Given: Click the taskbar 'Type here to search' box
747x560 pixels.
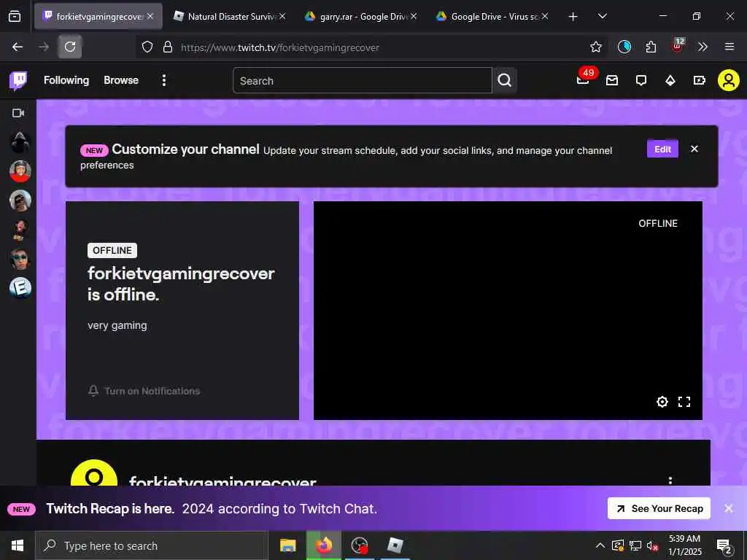Looking at the screenshot, I should (x=152, y=545).
